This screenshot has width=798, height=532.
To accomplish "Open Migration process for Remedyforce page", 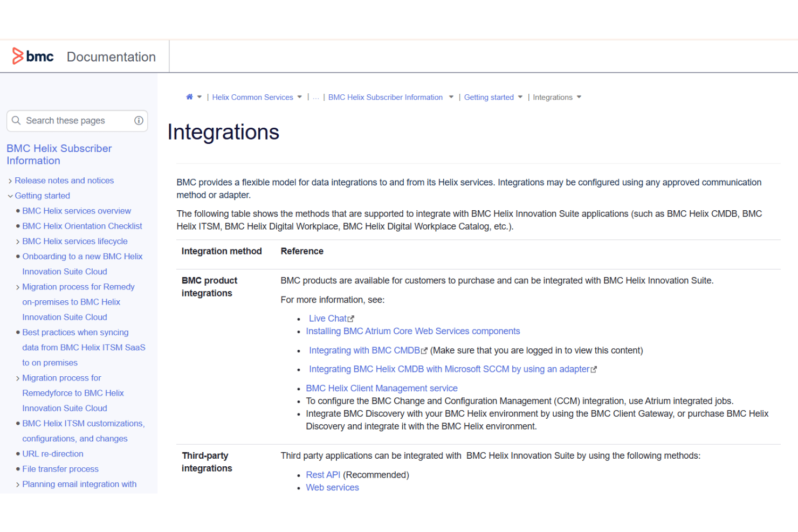I will tap(73, 393).
